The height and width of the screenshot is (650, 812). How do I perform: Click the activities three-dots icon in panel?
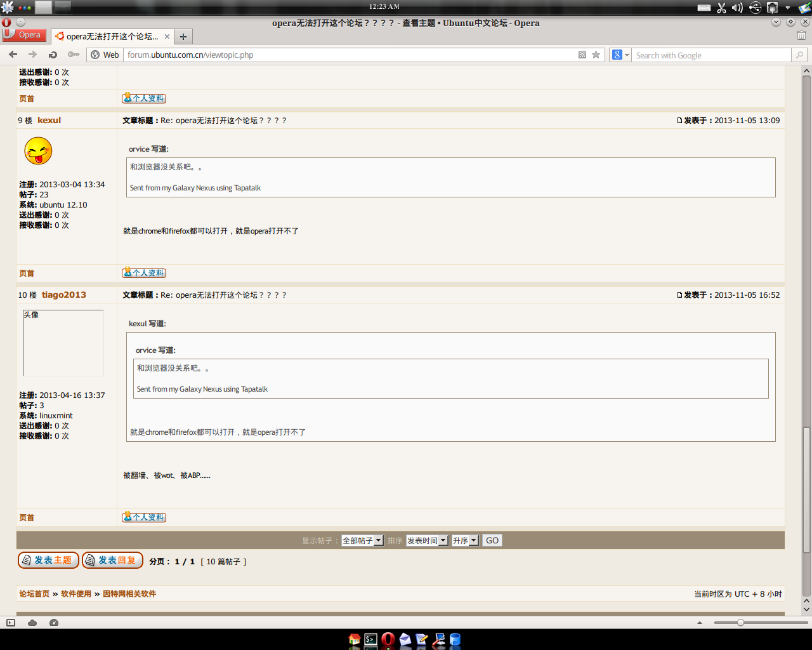pos(25,8)
